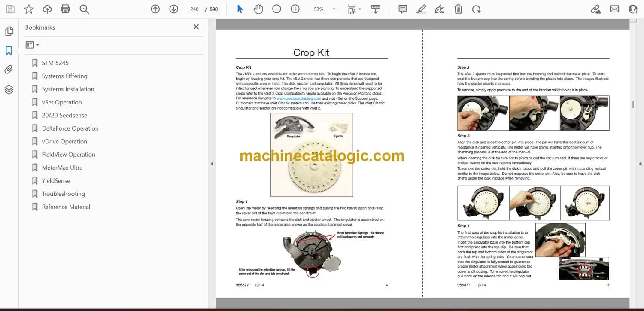Image resolution: width=644 pixels, height=311 pixels.
Task: Click the fit page width icon
Action: pyautogui.click(x=352, y=9)
